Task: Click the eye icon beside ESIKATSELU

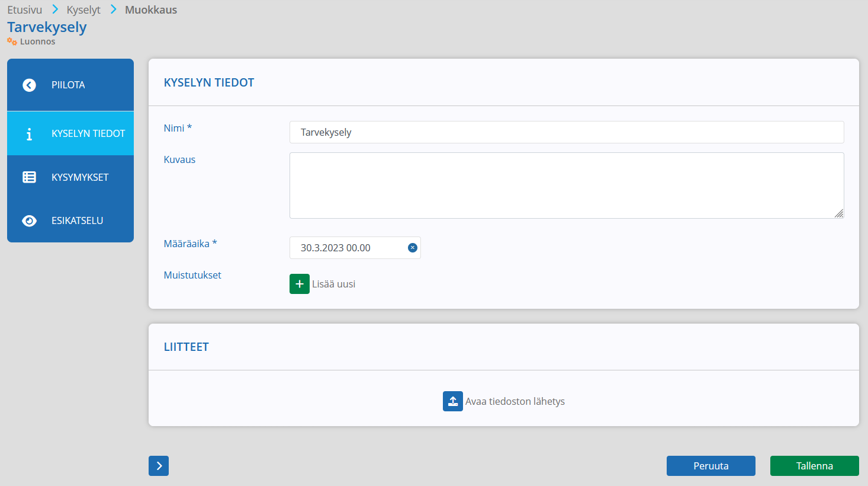Action: 29,221
